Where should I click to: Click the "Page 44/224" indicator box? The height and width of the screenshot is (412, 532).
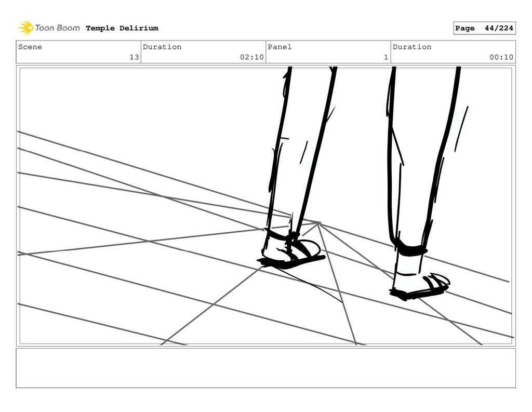pos(484,28)
